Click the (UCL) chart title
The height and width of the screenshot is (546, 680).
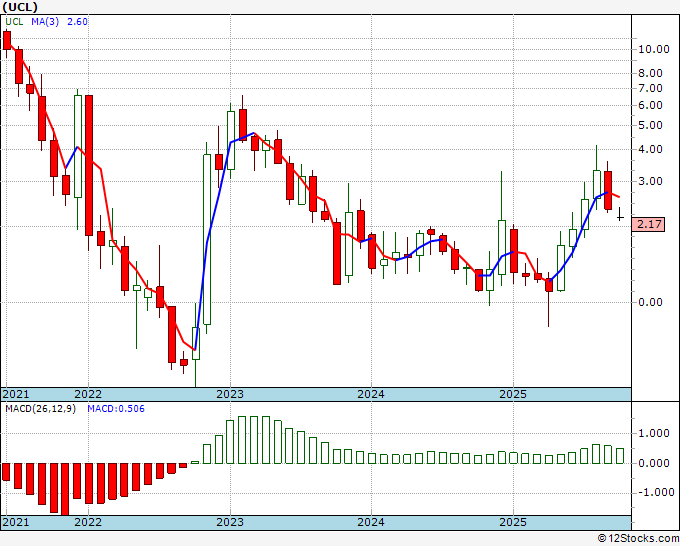click(x=20, y=7)
